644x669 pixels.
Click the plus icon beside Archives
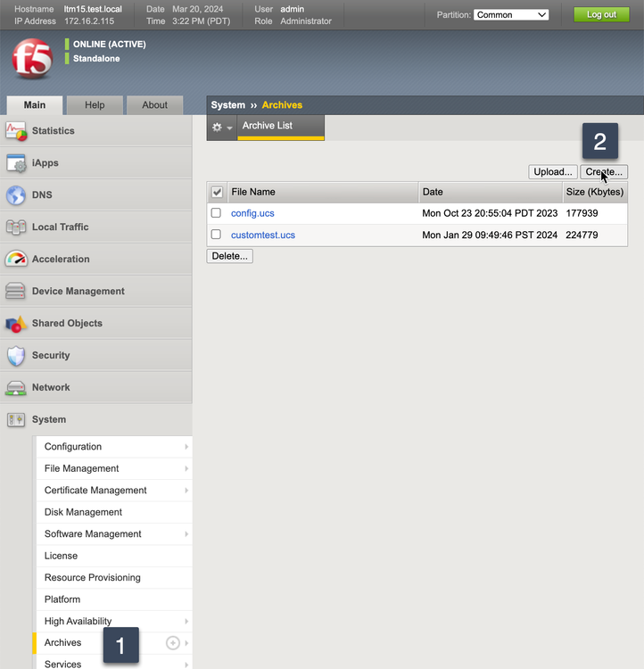pyautogui.click(x=172, y=643)
